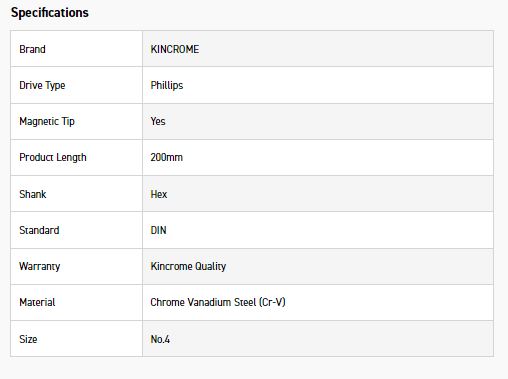Click the Phillips drive type value
Screen dimensions: 508x379
[x=167, y=86]
